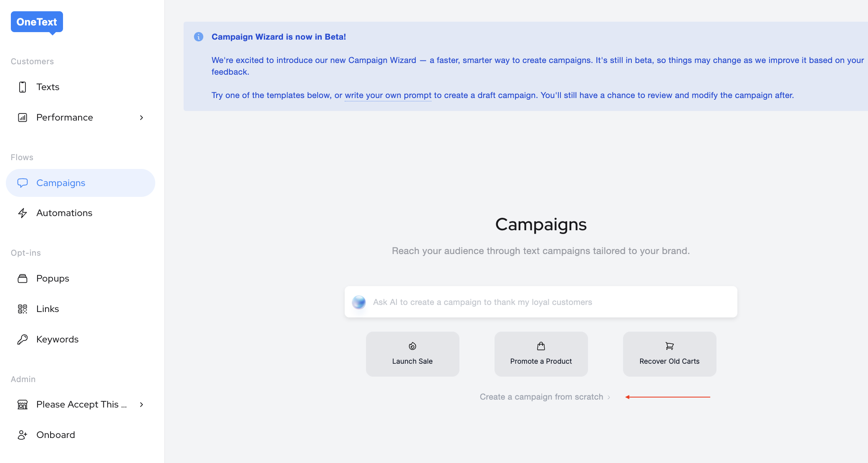Follow the write your own prompt link
Image resolution: width=868 pixels, height=463 pixels.
pos(388,96)
